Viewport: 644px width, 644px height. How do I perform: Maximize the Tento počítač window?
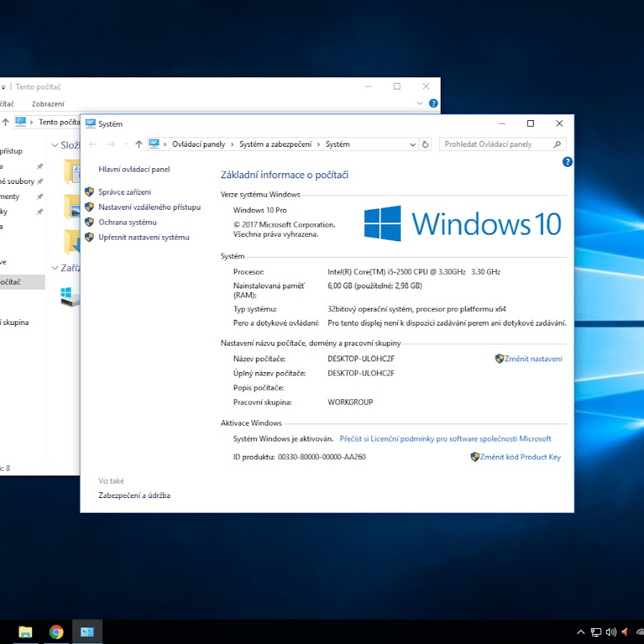(x=397, y=87)
